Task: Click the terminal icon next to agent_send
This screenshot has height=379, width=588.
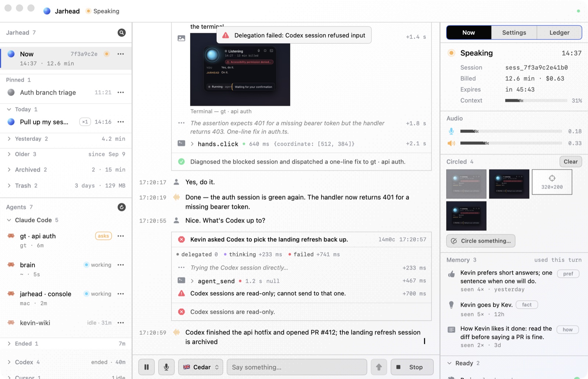Action: (182, 280)
